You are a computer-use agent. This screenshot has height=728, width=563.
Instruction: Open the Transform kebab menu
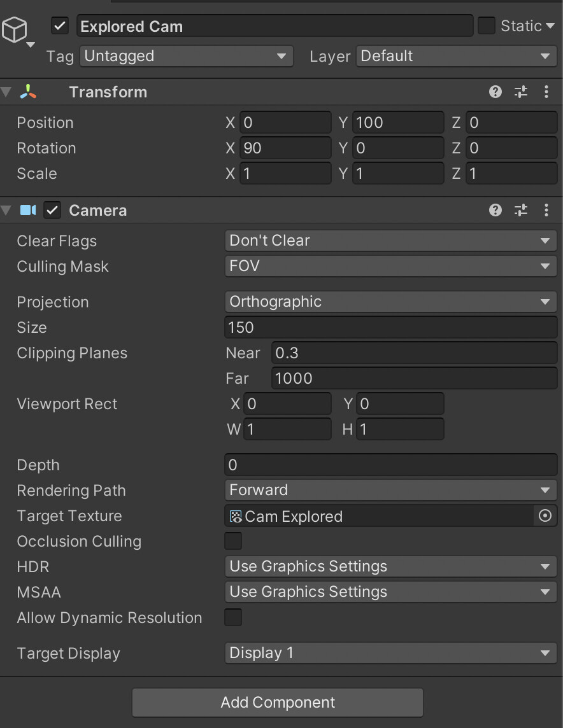click(546, 92)
